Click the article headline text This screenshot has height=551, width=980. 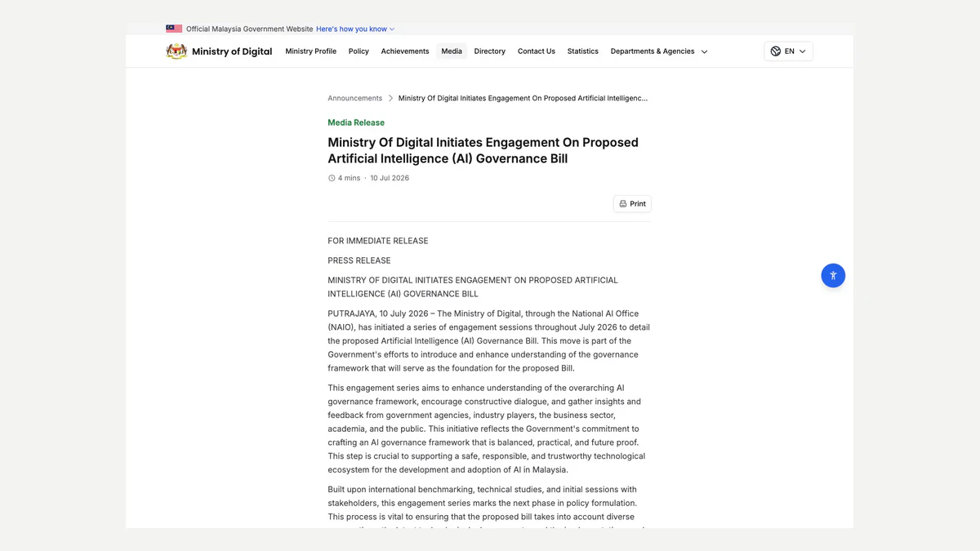[x=483, y=150]
